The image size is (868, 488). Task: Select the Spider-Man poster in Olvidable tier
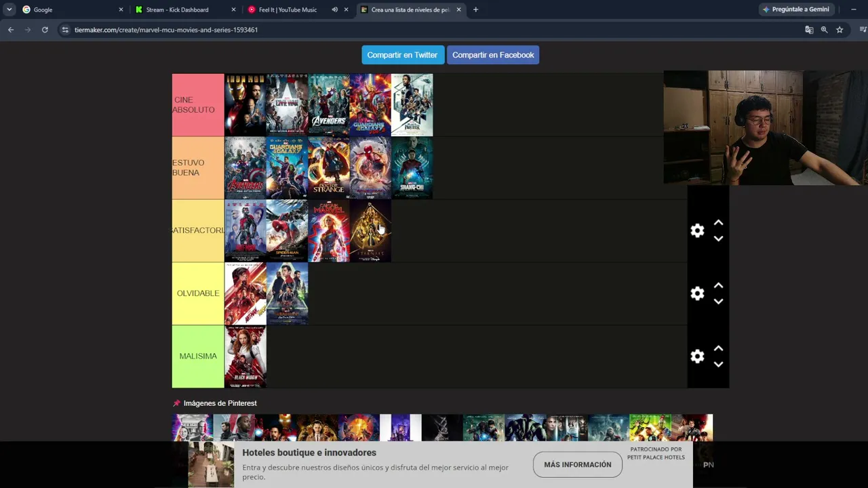tap(287, 293)
